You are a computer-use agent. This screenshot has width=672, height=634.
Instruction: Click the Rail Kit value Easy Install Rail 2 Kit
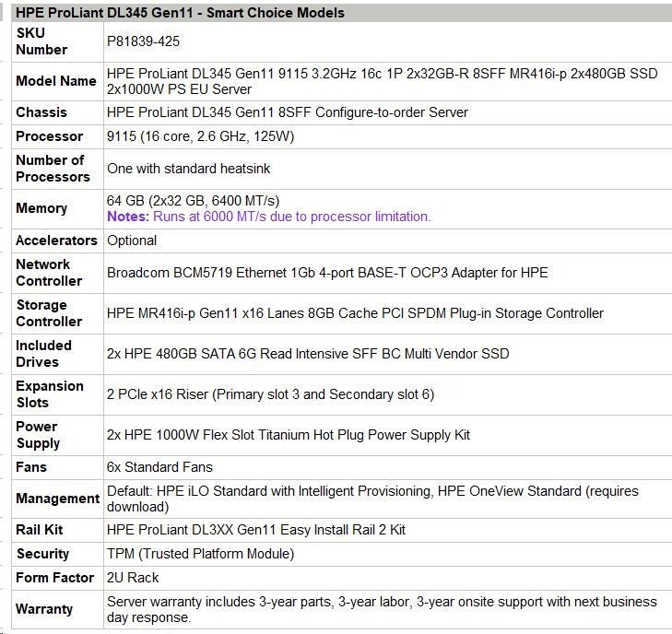pyautogui.click(x=256, y=530)
